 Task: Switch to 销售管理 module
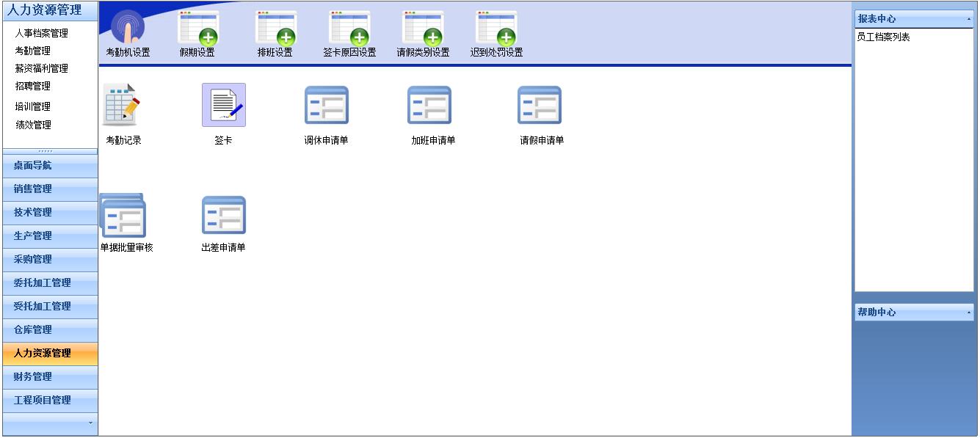[x=33, y=189]
